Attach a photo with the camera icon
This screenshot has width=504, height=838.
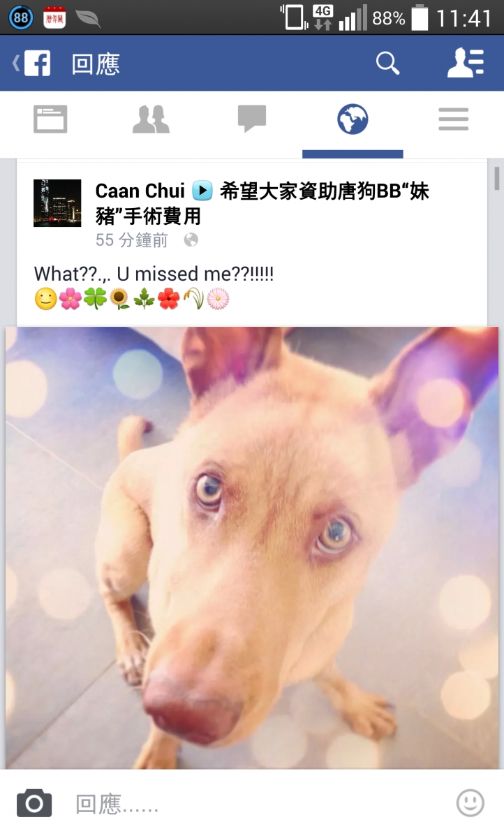pos(34,803)
